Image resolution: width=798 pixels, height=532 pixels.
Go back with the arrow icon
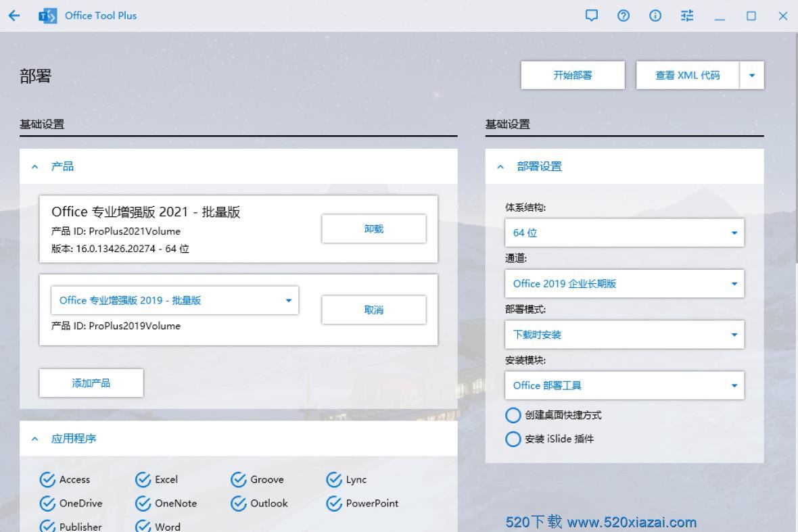point(14,16)
